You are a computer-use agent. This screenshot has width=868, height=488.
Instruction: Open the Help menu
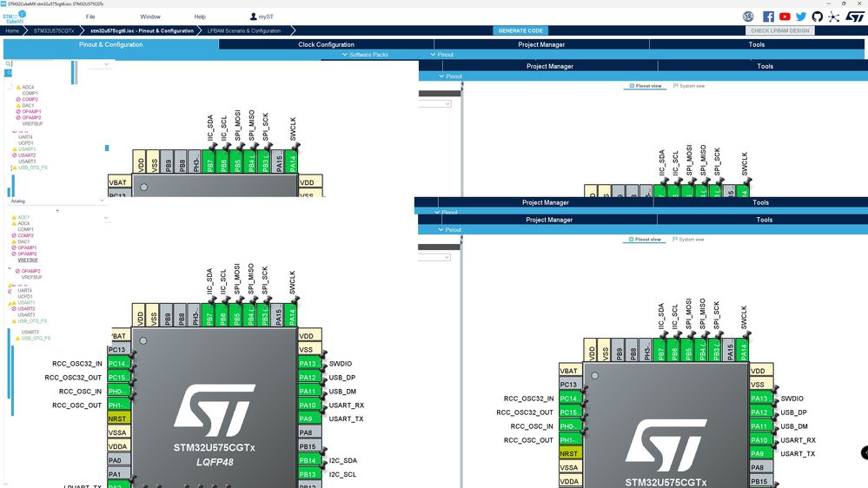pyautogui.click(x=200, y=16)
